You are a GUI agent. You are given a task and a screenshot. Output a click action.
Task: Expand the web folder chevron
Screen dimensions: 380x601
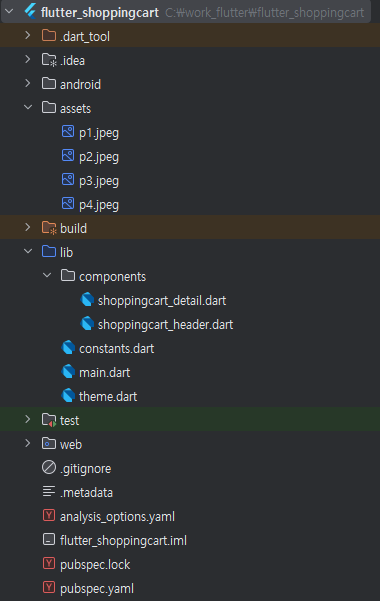pyautogui.click(x=28, y=444)
